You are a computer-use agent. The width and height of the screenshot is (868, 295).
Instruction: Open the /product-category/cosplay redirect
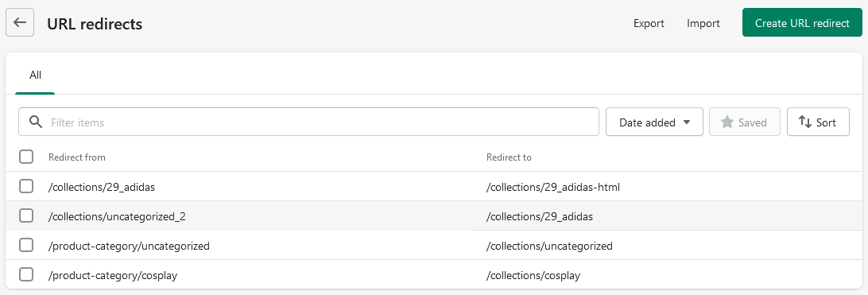click(113, 275)
